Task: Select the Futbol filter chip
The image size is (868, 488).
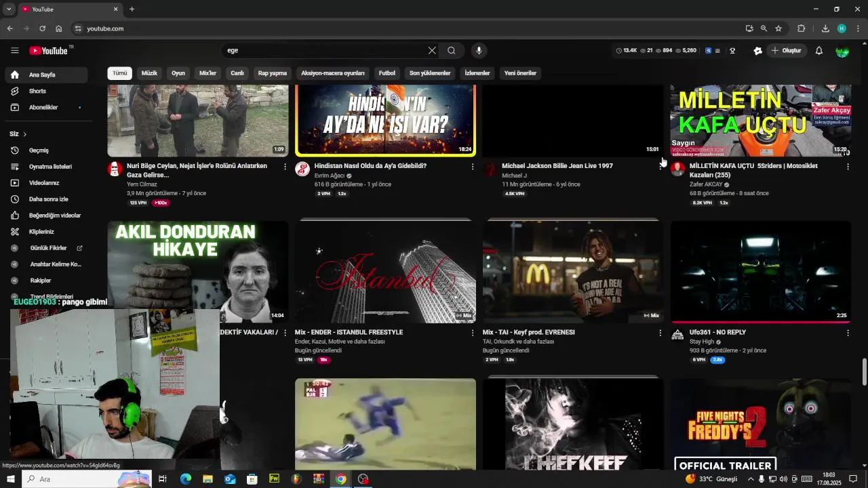Action: pos(387,73)
